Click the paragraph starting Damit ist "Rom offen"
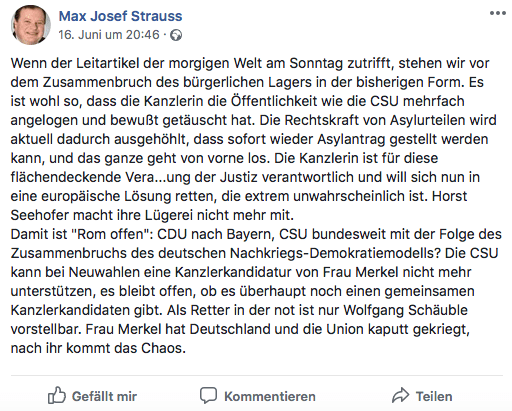 (x=256, y=291)
